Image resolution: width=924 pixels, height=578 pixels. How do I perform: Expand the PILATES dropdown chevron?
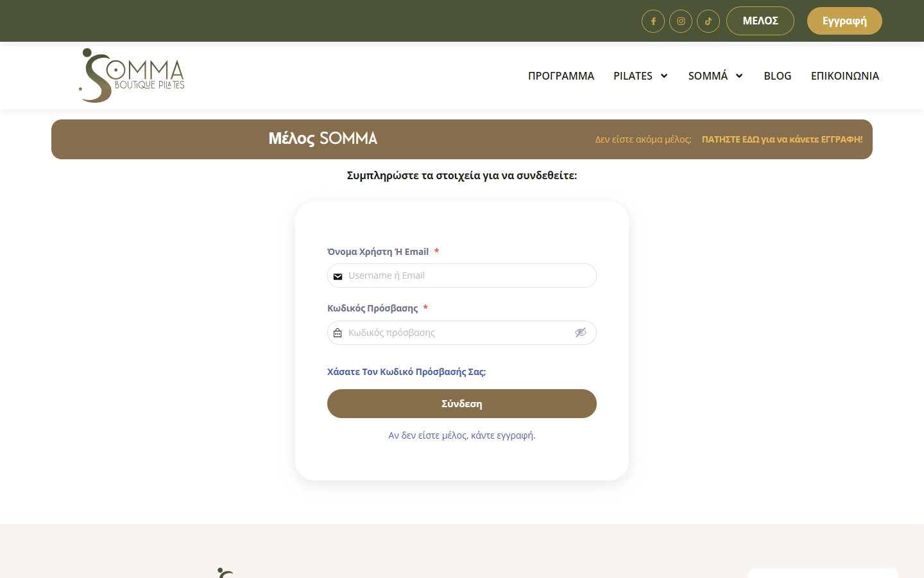(x=664, y=76)
